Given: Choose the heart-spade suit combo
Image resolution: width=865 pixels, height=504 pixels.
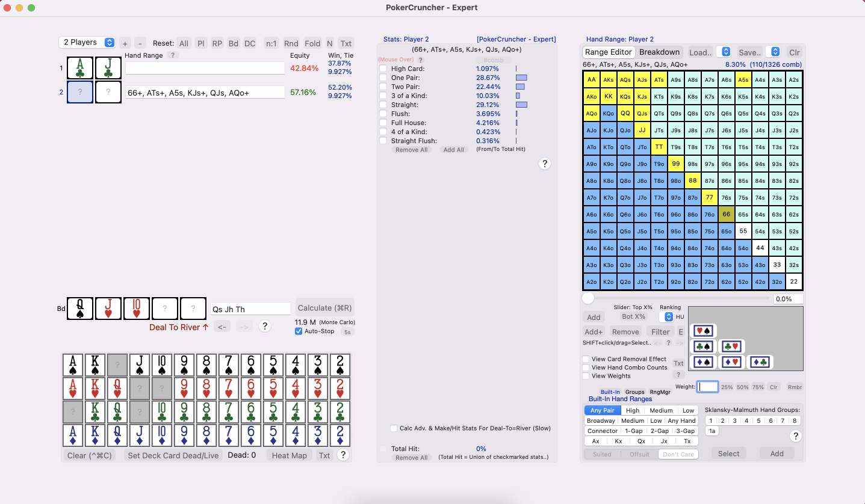Looking at the screenshot, I should pyautogui.click(x=703, y=330).
